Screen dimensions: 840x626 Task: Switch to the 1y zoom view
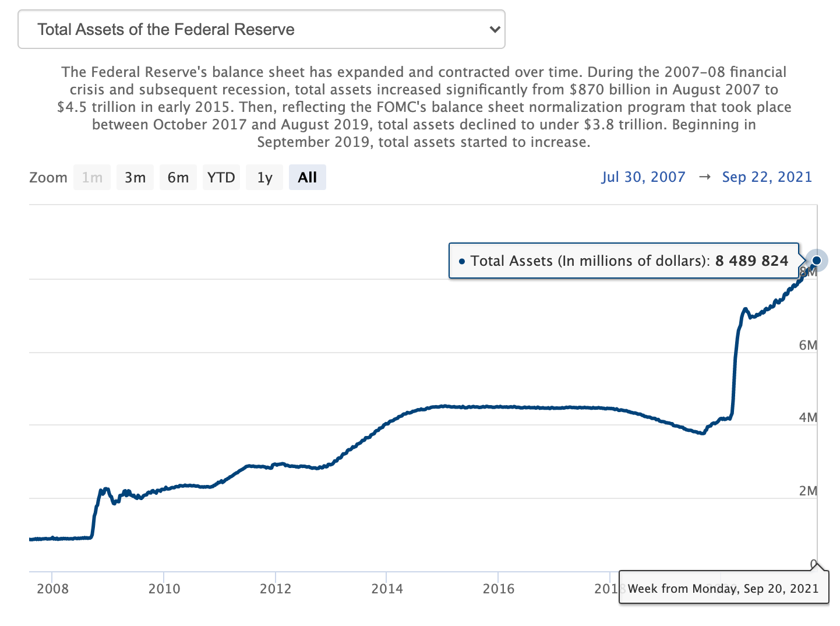tap(264, 177)
